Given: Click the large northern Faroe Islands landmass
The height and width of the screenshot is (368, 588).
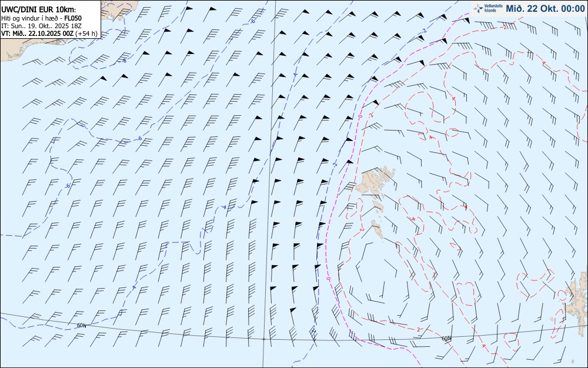Looking at the screenshot, I should pyautogui.click(x=375, y=182).
